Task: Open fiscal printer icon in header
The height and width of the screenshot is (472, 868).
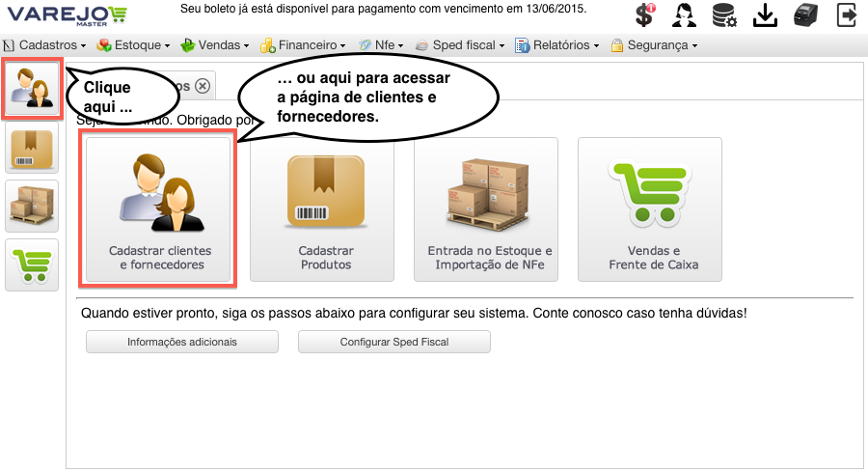Action: (805, 14)
